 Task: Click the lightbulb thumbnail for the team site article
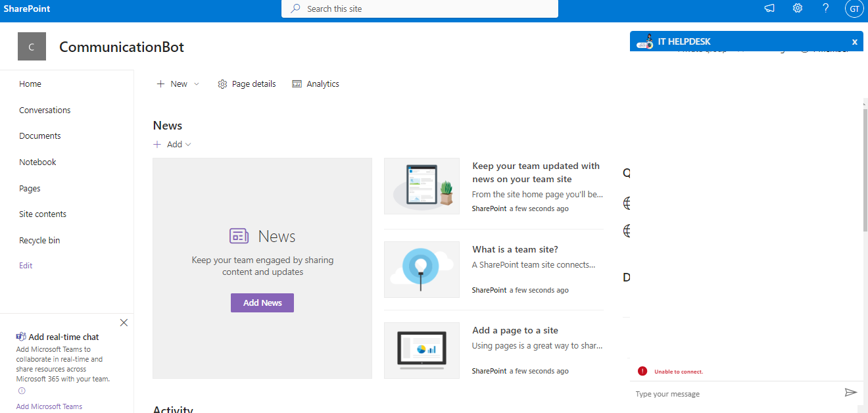pos(422,270)
